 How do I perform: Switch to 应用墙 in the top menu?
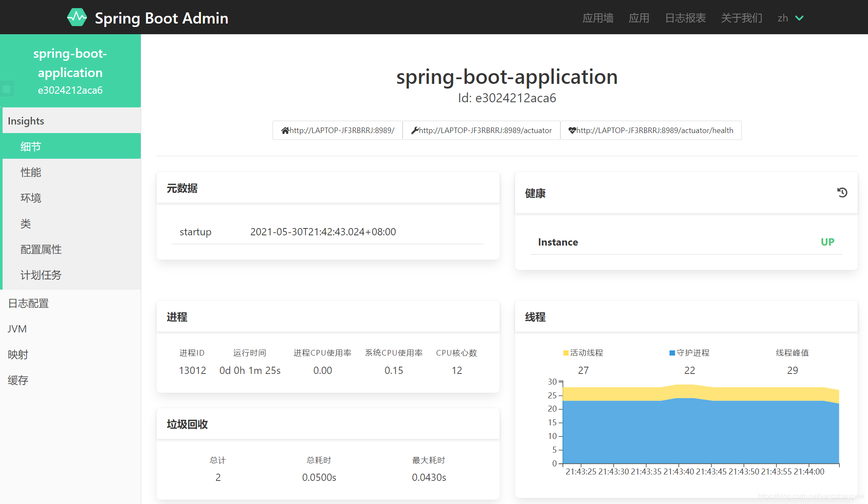[598, 18]
